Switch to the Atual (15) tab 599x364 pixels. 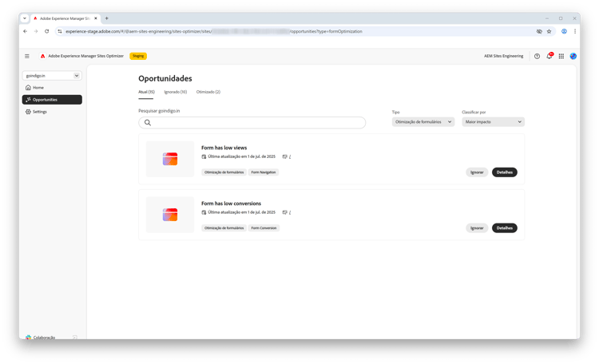pyautogui.click(x=146, y=92)
